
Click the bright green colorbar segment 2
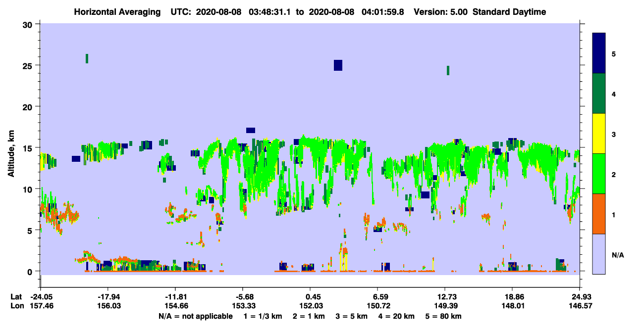(x=599, y=174)
